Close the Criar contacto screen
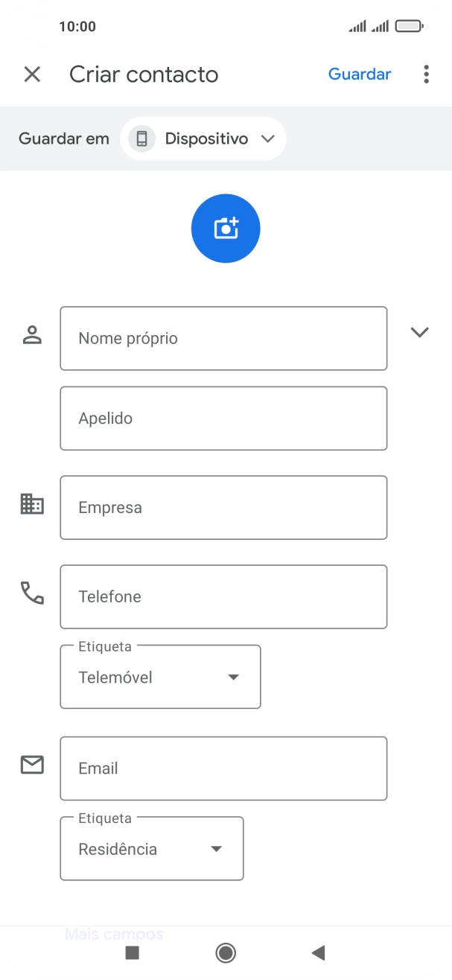The height and width of the screenshot is (980, 452). (32, 74)
